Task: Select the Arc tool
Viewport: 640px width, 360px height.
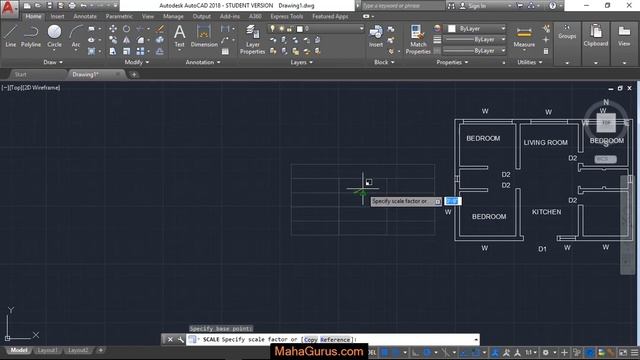Action: pyautogui.click(x=76, y=36)
